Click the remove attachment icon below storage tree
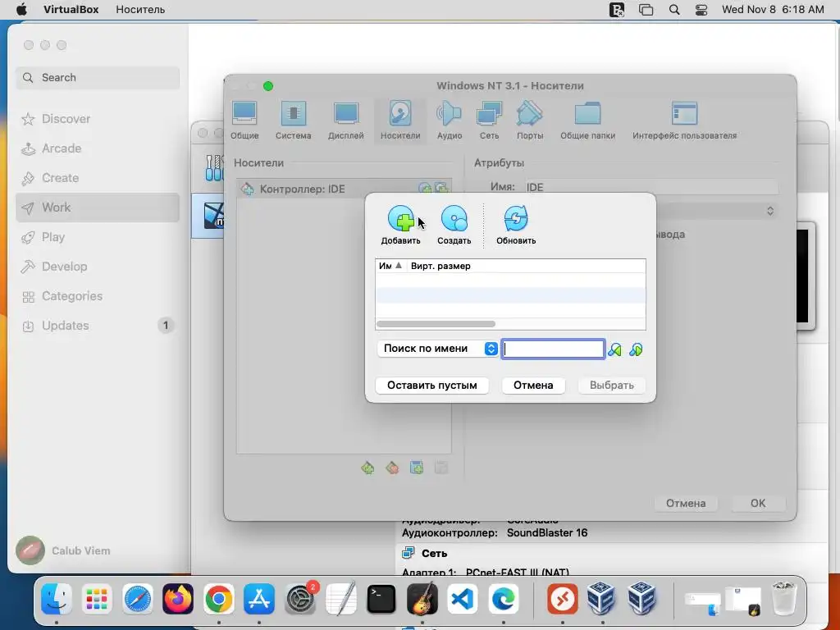 click(441, 468)
